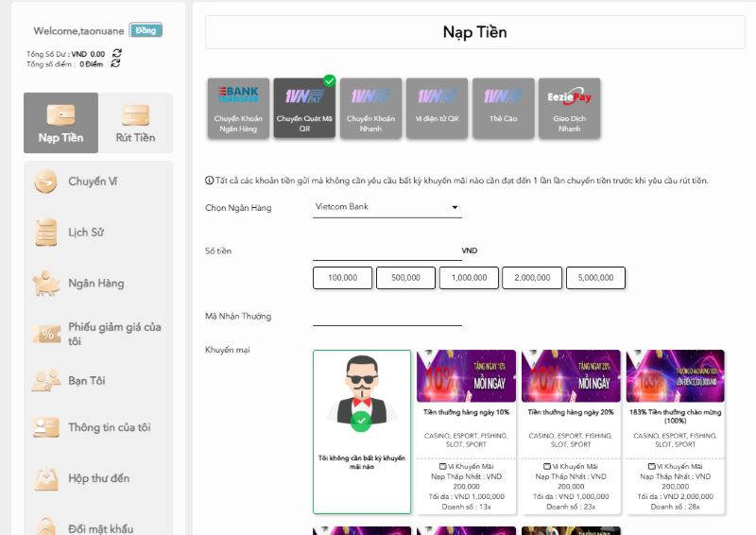The width and height of the screenshot is (756, 535).
Task: Switch to the Nạp Tiền tab
Action: pyautogui.click(x=60, y=123)
